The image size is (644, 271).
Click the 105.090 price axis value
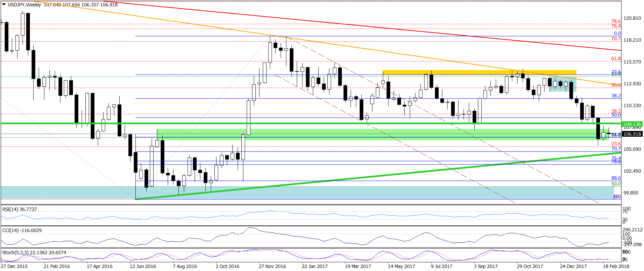click(632, 149)
